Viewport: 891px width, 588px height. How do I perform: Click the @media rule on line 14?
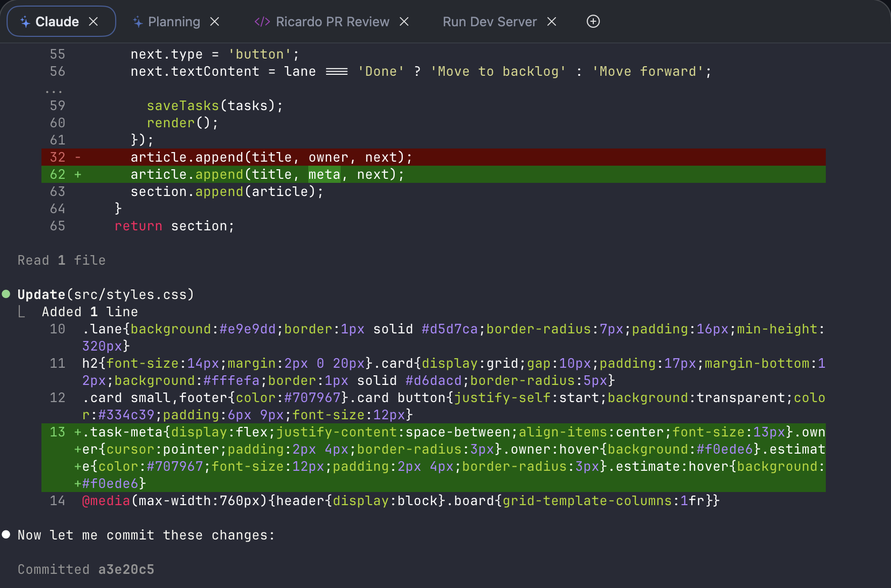click(x=400, y=501)
